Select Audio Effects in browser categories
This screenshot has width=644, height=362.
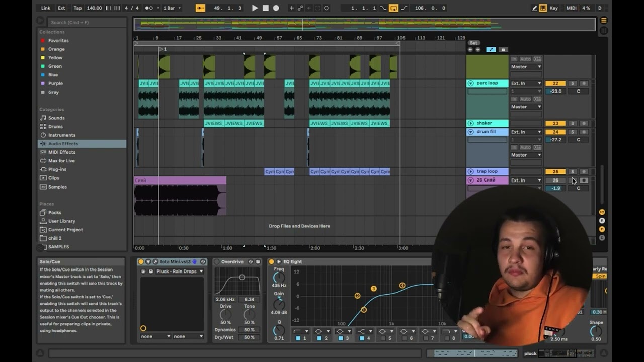pos(63,144)
